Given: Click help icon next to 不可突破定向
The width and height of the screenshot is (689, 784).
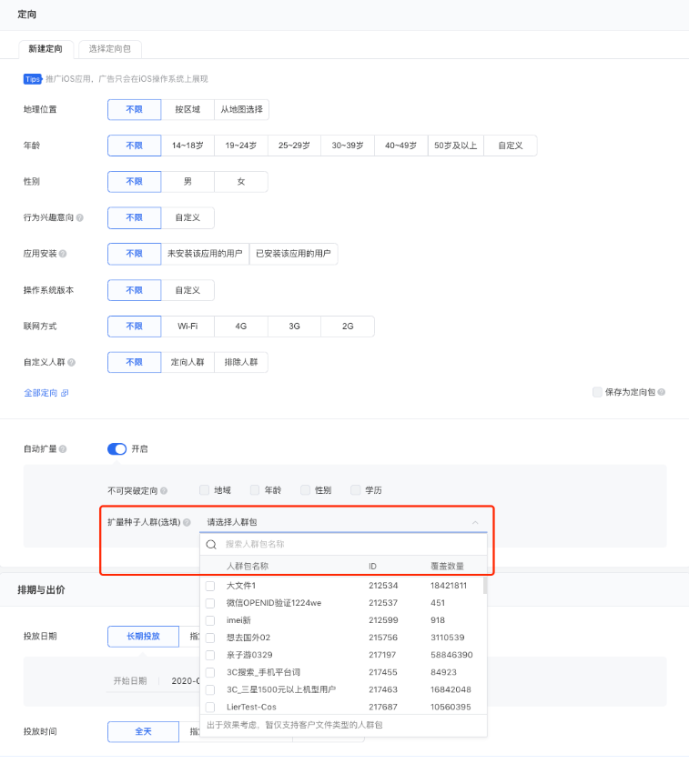Looking at the screenshot, I should click(x=164, y=491).
